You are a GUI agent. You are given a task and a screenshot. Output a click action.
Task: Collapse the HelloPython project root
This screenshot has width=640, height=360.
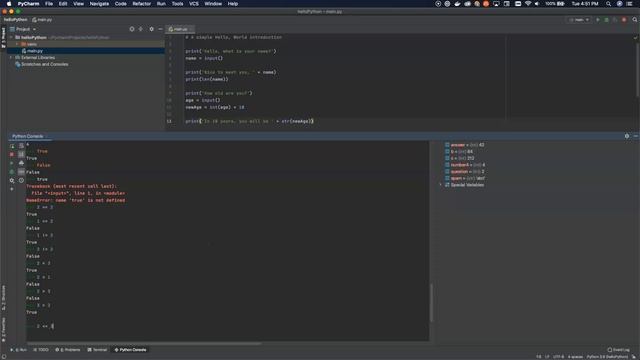pos(11,37)
